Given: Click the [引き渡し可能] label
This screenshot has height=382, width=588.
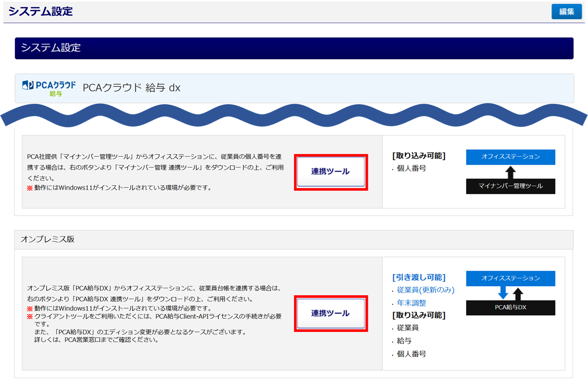Looking at the screenshot, I should click(x=418, y=277).
